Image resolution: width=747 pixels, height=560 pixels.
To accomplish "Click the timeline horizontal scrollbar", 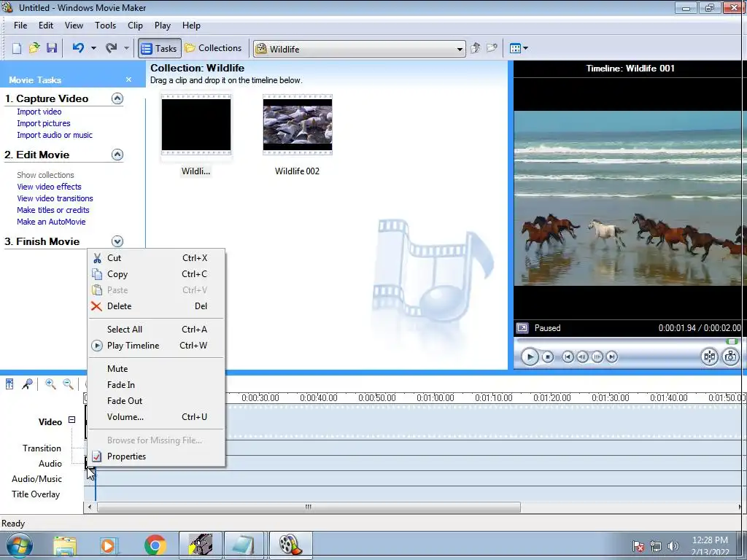I will click(309, 507).
